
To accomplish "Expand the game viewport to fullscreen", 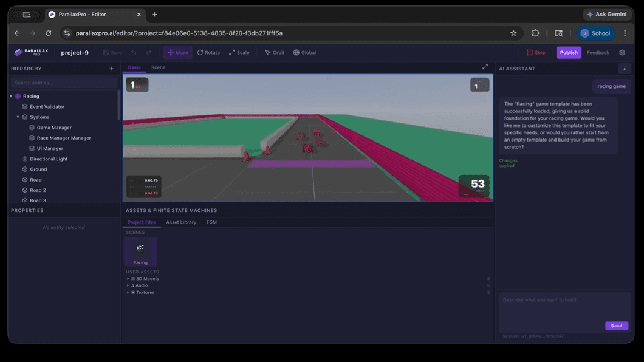I will pyautogui.click(x=485, y=67).
